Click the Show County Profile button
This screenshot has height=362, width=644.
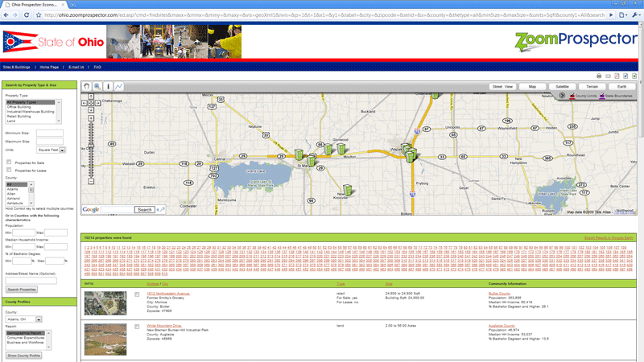pyautogui.click(x=24, y=356)
